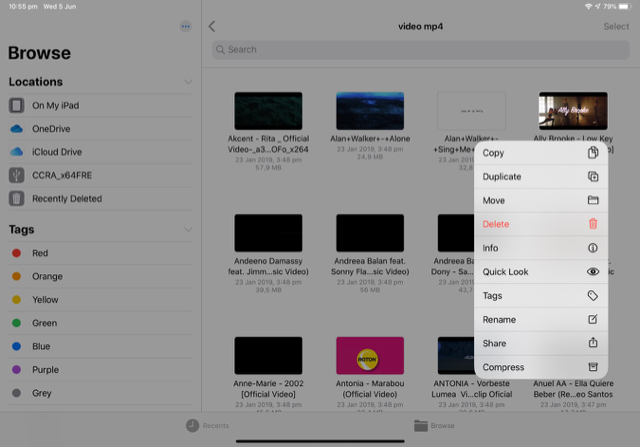
Task: Tap the Info circle icon in menu
Action: (x=593, y=248)
